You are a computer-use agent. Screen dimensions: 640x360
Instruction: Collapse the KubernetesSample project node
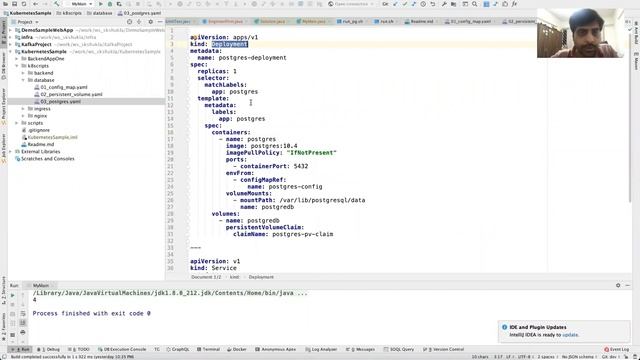(x=11, y=51)
